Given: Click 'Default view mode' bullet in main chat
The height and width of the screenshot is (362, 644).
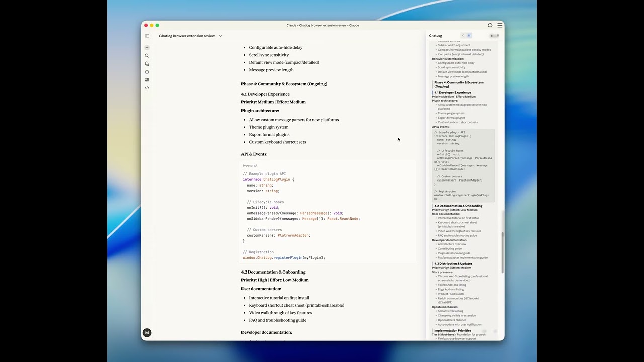Looking at the screenshot, I should [x=284, y=62].
